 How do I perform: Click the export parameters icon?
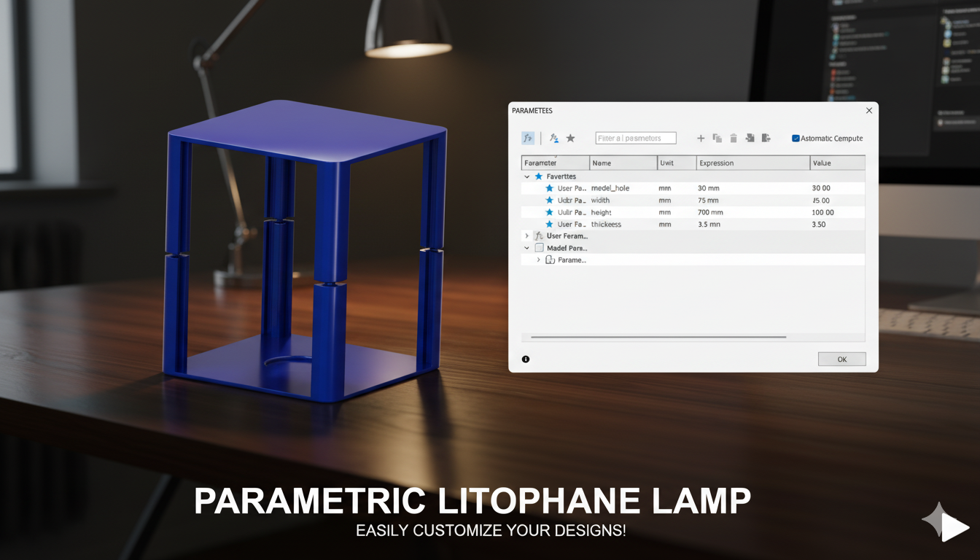pyautogui.click(x=766, y=138)
